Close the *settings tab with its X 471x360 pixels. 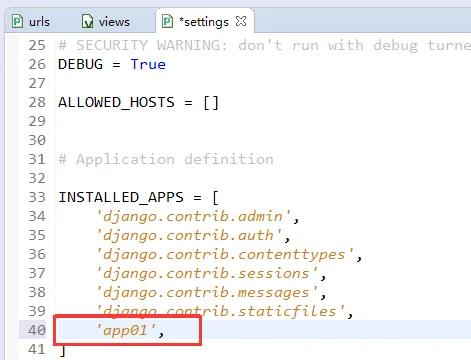click(x=241, y=21)
